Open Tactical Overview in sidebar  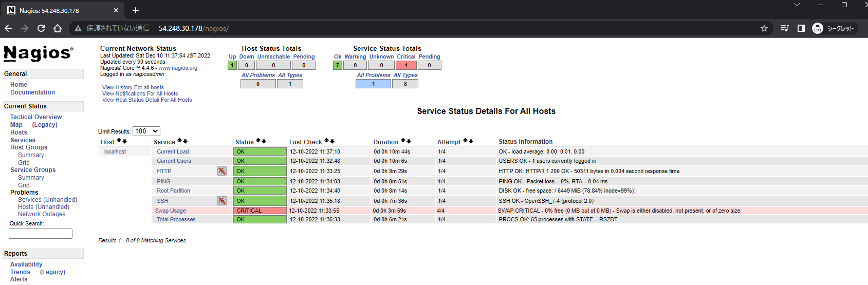(x=36, y=117)
